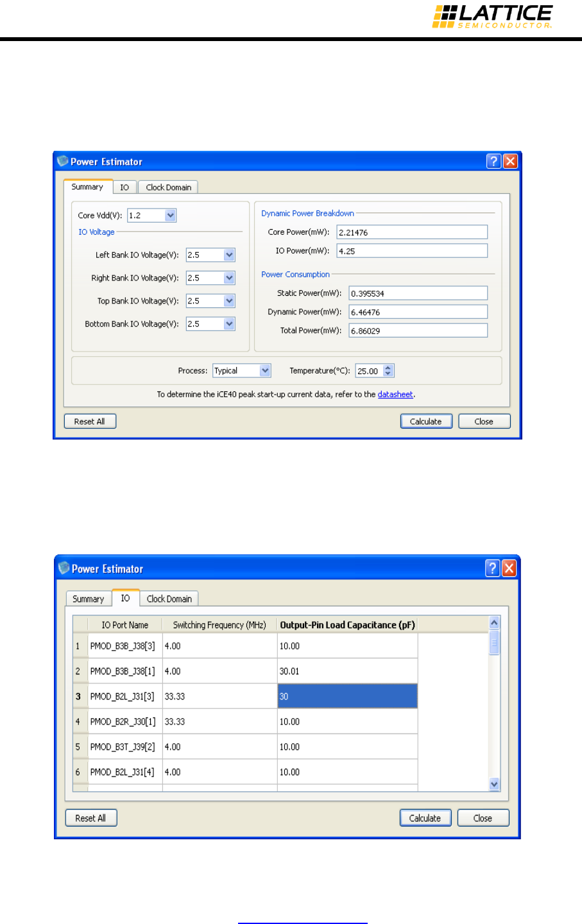
Task: Open the Bottom Bank IO Voltage dropdown
Action: 229,324
